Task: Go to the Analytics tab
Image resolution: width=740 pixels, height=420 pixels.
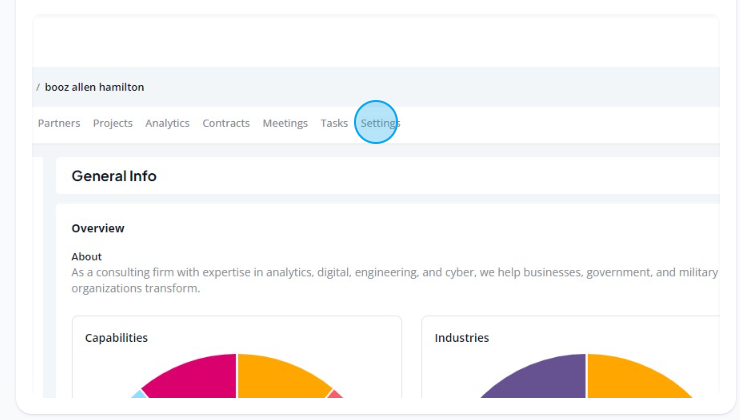Action: tap(167, 123)
